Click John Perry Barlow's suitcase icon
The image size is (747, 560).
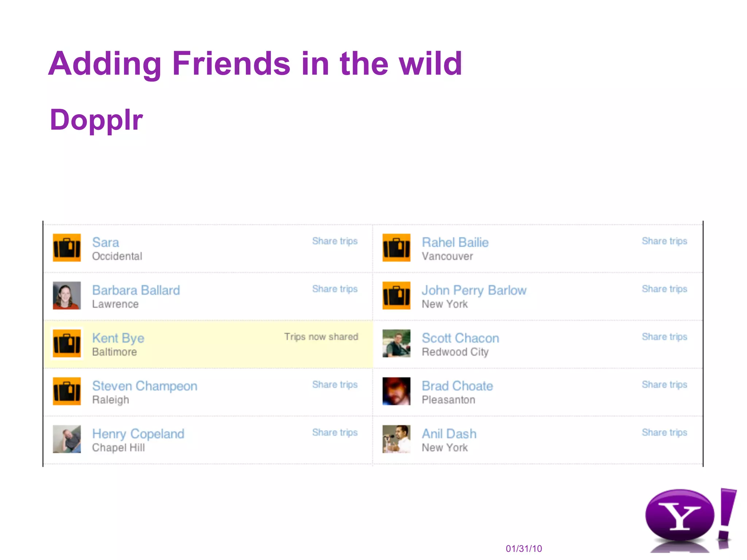[396, 295]
